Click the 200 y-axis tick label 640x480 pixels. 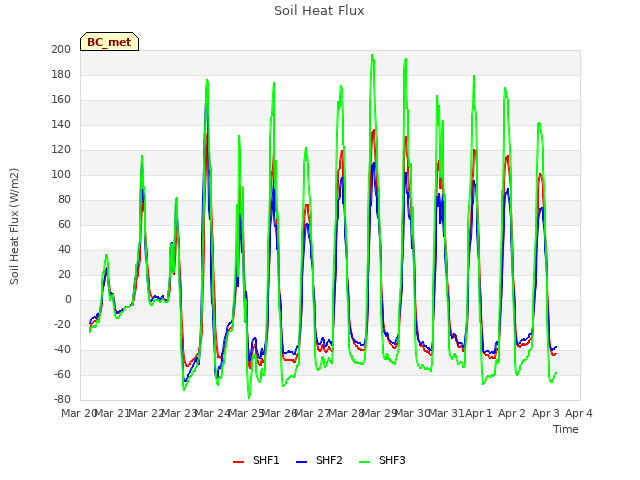[x=61, y=49]
